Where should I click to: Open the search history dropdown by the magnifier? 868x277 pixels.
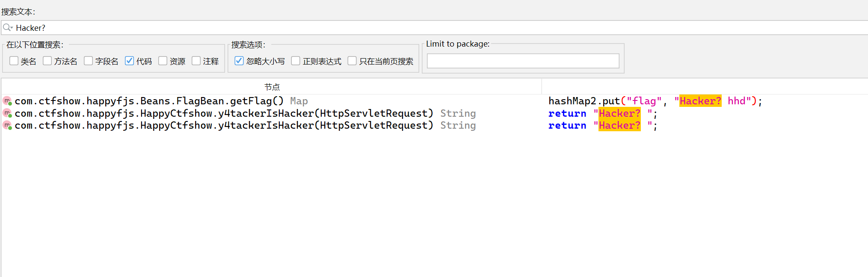(x=8, y=28)
